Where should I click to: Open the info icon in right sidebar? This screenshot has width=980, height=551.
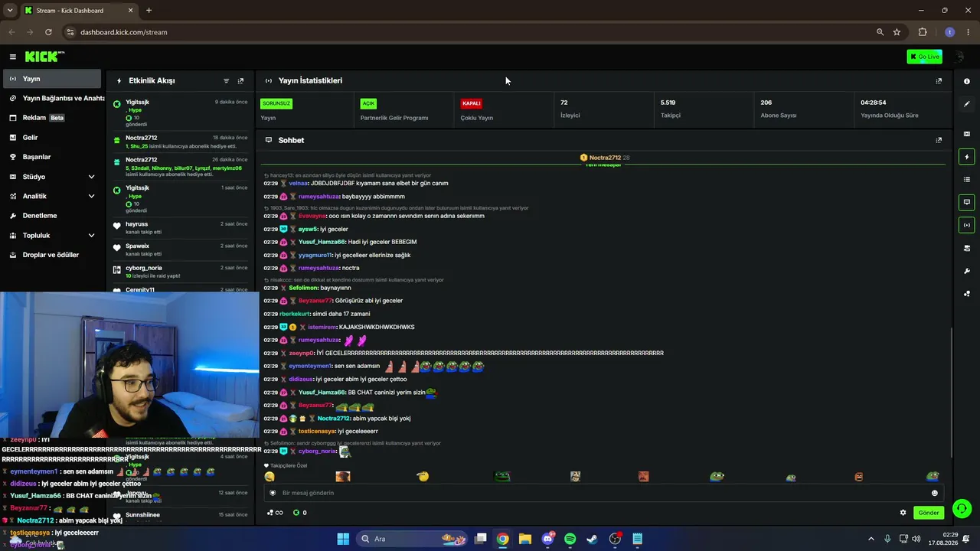(x=967, y=81)
